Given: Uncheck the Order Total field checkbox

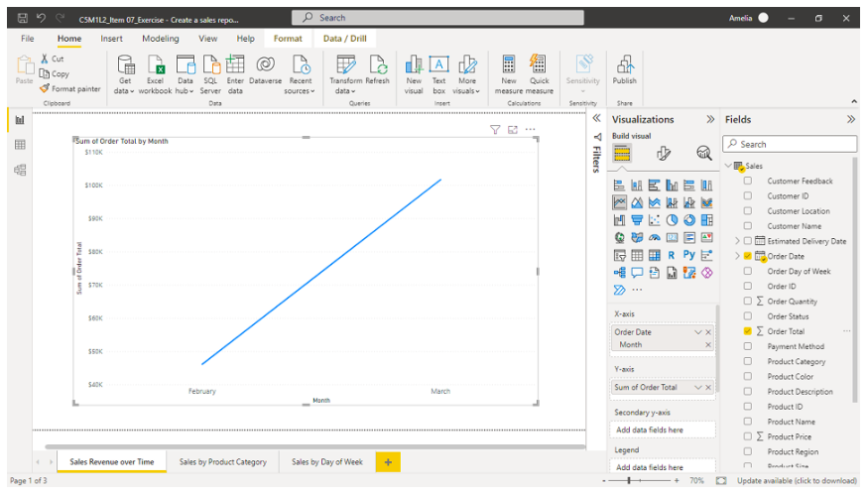Looking at the screenshot, I should click(x=748, y=331).
